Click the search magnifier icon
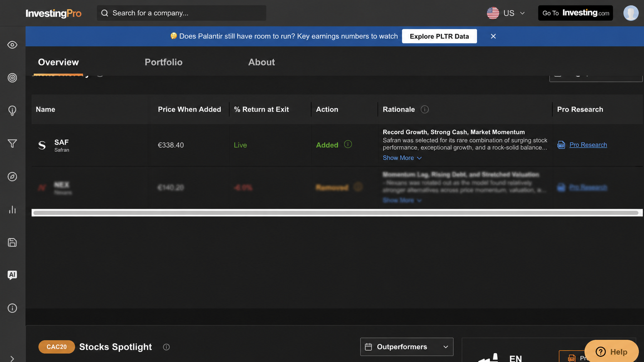 point(105,13)
